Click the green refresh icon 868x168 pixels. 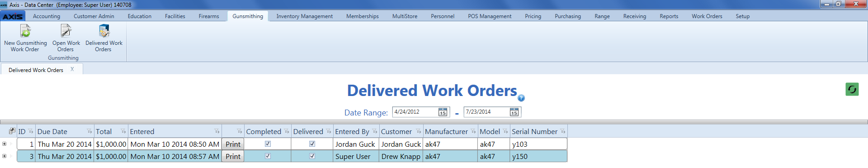852,89
